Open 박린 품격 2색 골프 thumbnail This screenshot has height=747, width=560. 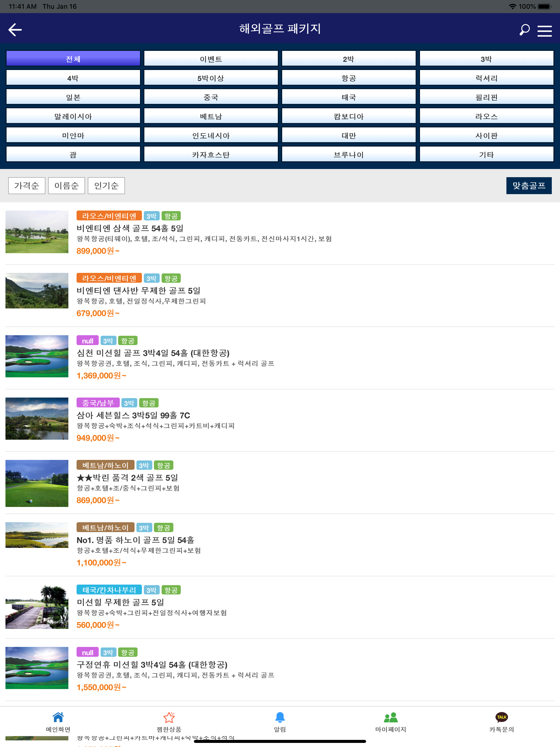pos(37,483)
